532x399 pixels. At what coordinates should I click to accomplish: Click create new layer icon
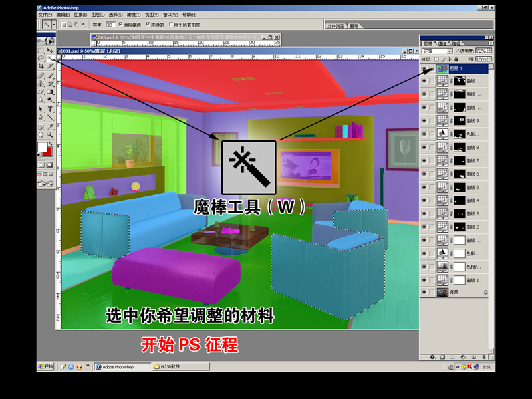474,357
